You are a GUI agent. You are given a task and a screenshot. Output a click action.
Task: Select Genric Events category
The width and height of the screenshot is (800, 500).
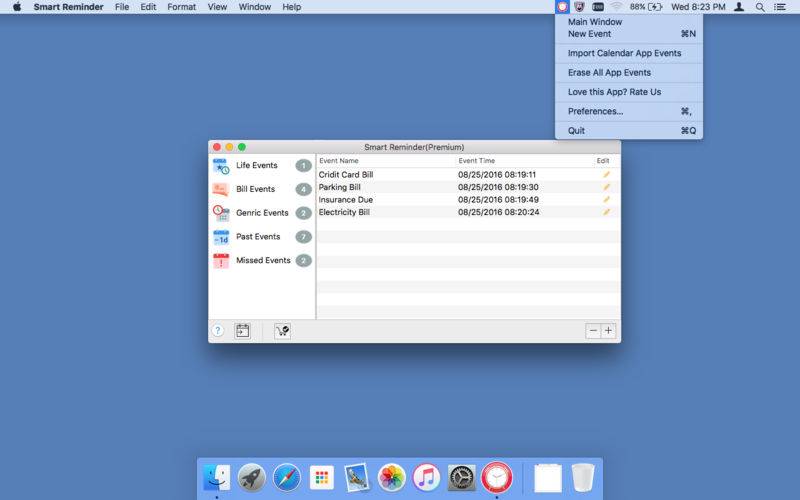click(x=262, y=213)
